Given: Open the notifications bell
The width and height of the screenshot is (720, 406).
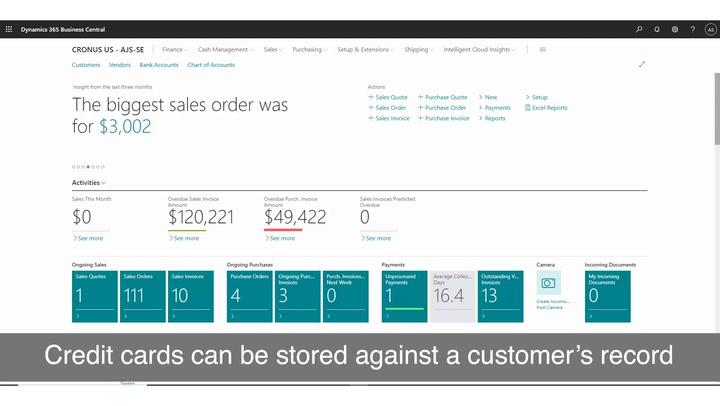Looking at the screenshot, I should pos(657,29).
